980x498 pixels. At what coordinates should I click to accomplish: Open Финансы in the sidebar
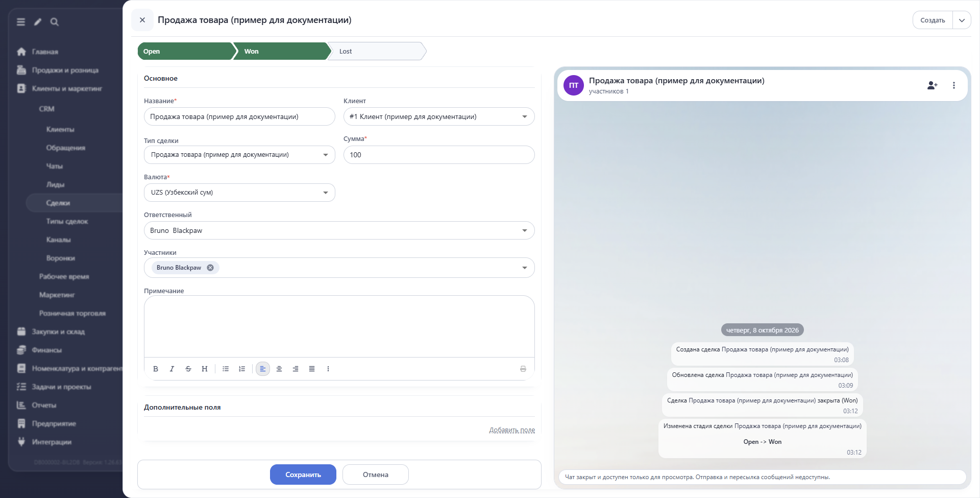click(x=47, y=350)
